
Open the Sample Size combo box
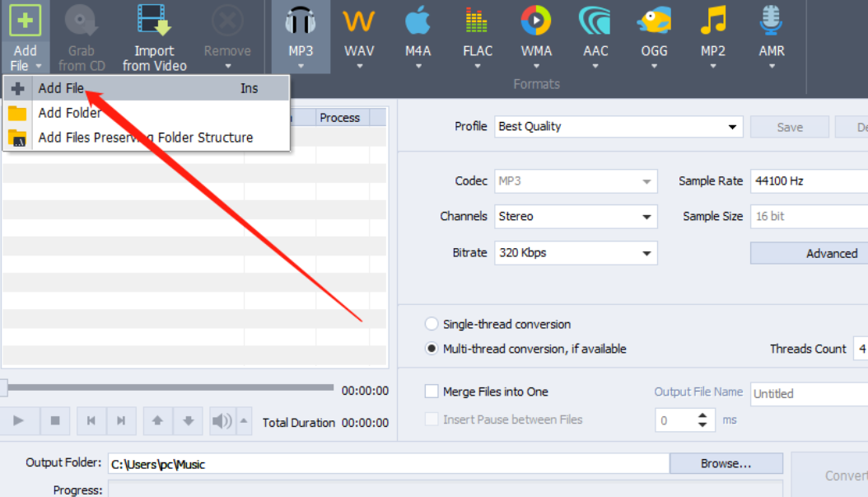[809, 217]
